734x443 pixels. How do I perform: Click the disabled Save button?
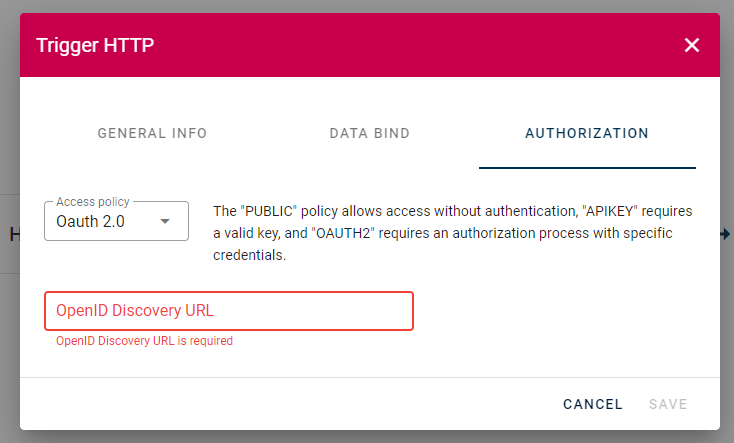(x=668, y=404)
